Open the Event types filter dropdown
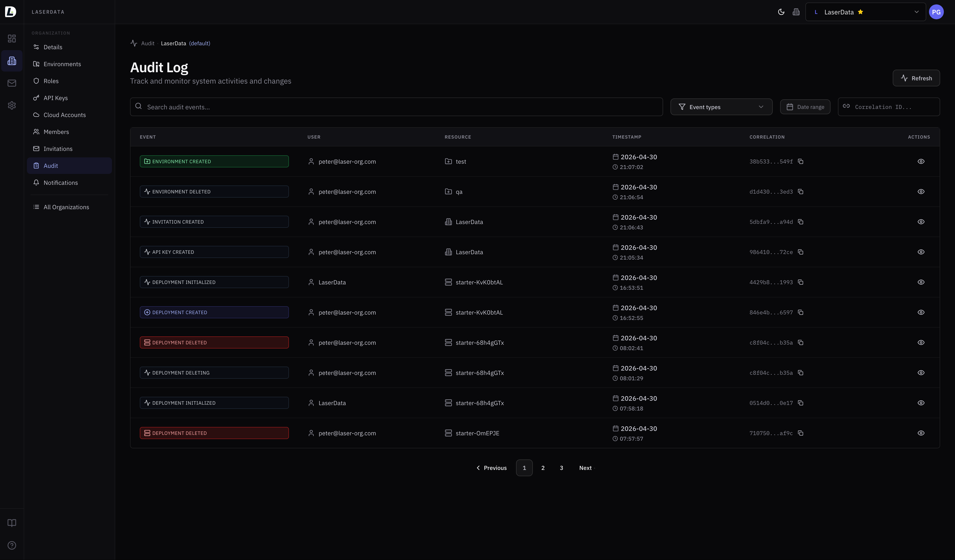955x560 pixels. [x=721, y=107]
